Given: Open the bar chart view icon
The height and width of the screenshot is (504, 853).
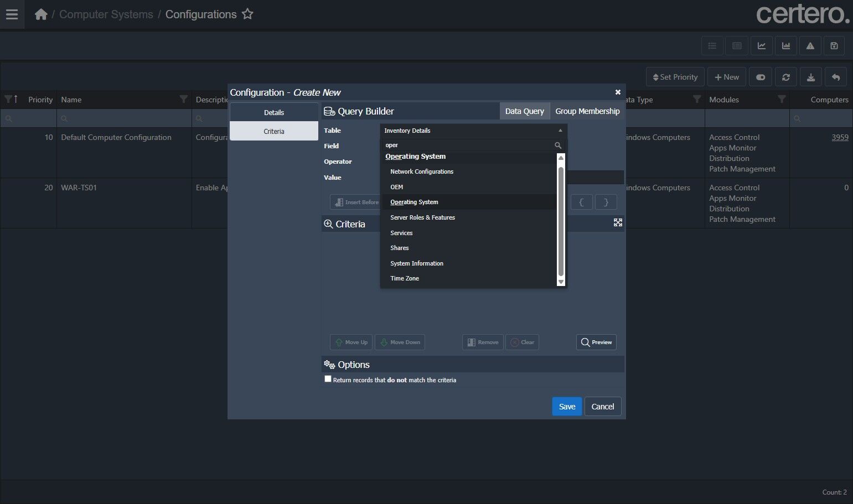Looking at the screenshot, I should click(785, 46).
